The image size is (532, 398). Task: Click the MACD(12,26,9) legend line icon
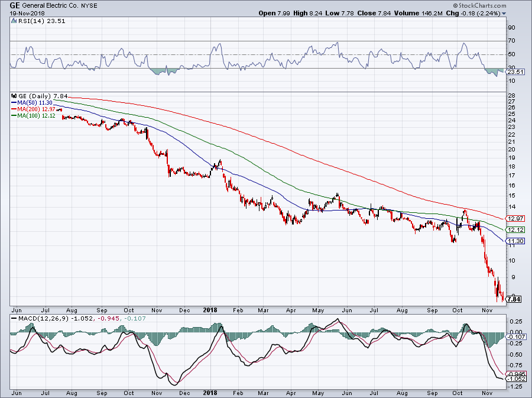(x=14, y=320)
